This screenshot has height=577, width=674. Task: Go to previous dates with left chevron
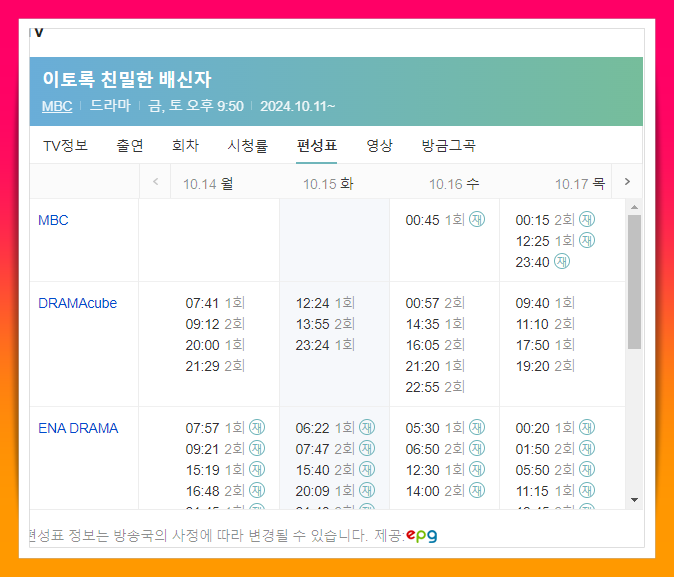(156, 181)
